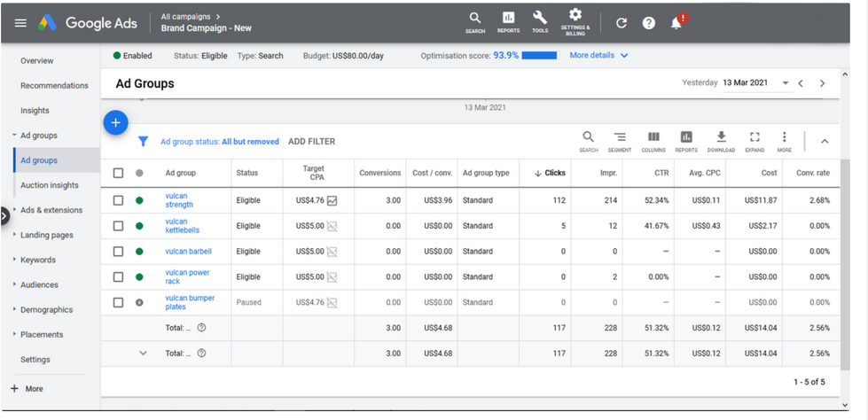Open the notifications bell
The height and width of the screenshot is (420, 868).
click(x=676, y=23)
